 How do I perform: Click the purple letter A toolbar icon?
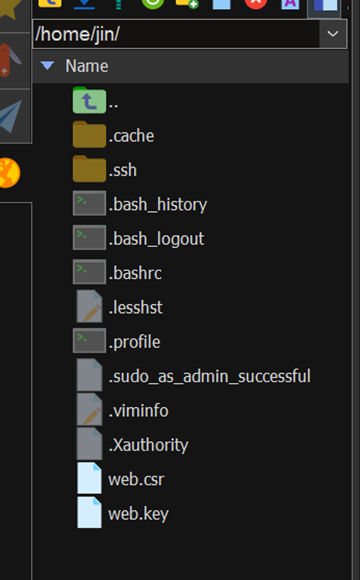(290, 4)
